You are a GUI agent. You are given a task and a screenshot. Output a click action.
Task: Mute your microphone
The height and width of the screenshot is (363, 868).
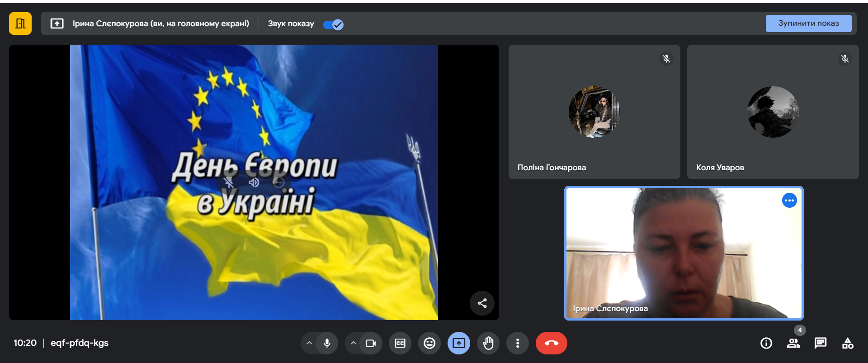327,343
